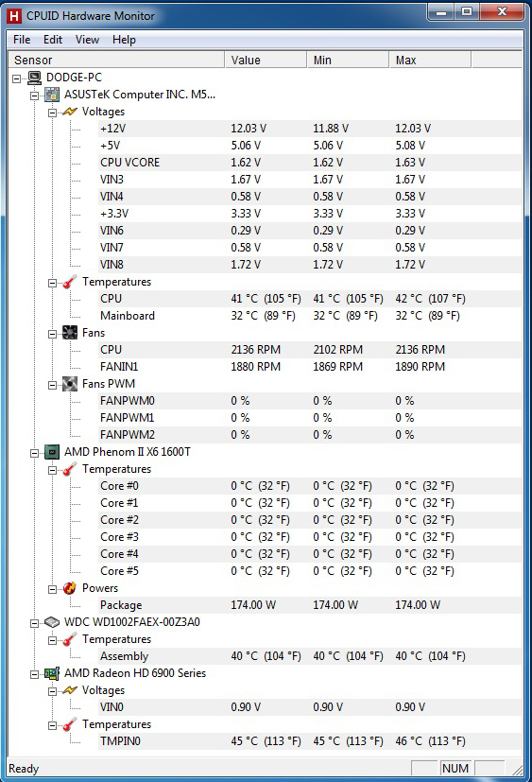Open the File menu
The image size is (532, 782).
[x=22, y=40]
